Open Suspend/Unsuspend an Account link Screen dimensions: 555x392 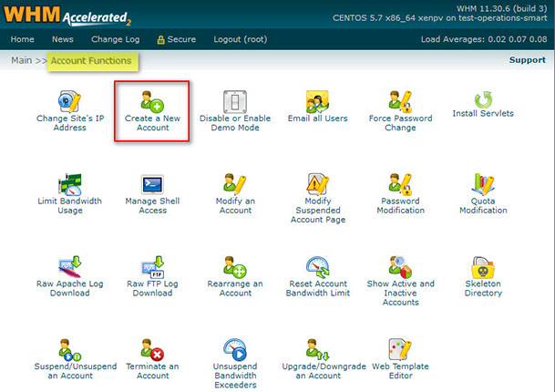(70, 370)
